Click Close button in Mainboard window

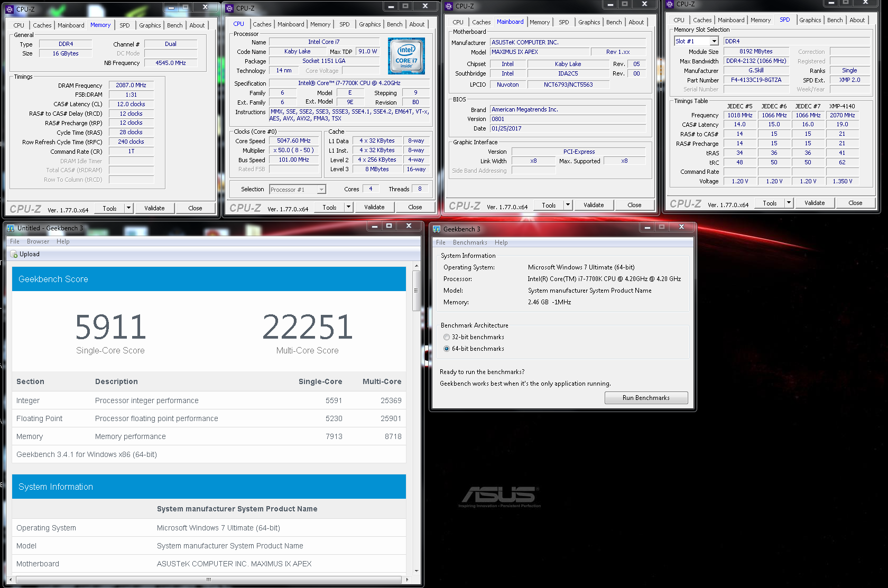[634, 205]
